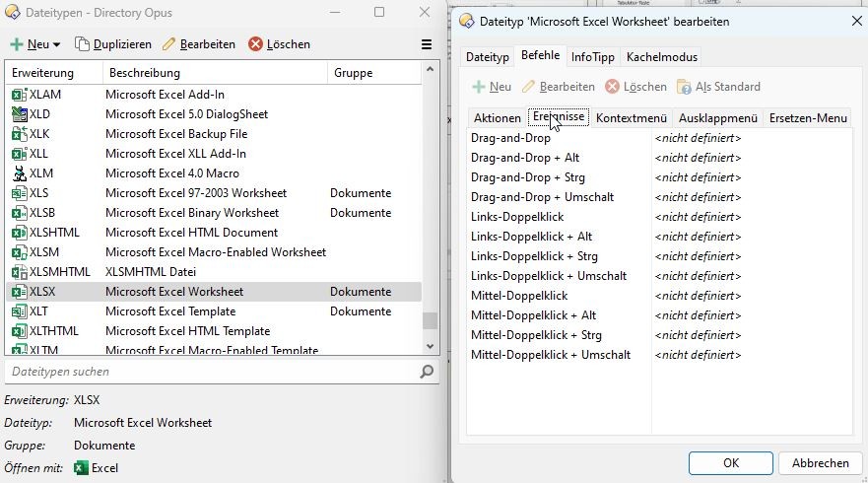The image size is (868, 483).
Task: Click Bearbeiten in the Dateitypen toolbar
Action: (x=199, y=44)
